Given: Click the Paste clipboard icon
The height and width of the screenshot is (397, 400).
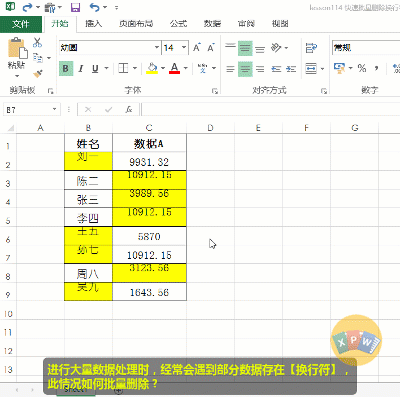Looking at the screenshot, I should point(17,49).
